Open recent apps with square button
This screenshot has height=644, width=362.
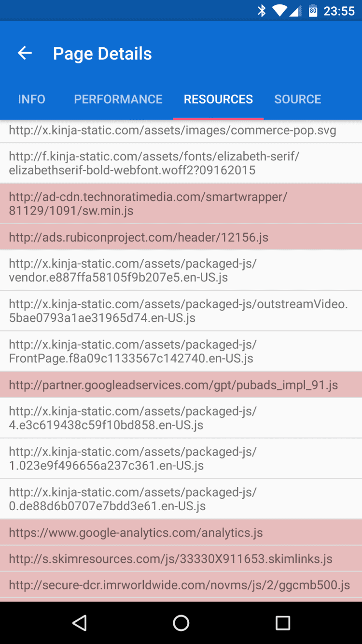pos(282,623)
